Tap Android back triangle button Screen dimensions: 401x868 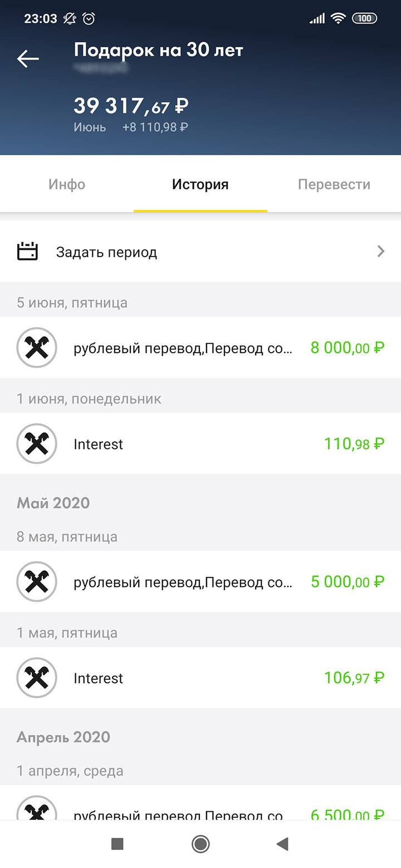(x=282, y=844)
